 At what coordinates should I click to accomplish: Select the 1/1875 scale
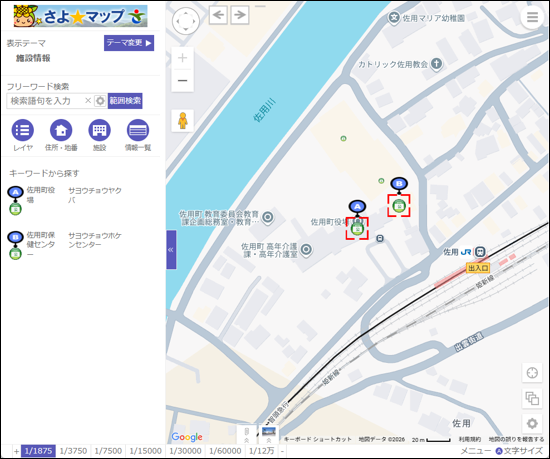[38, 451]
